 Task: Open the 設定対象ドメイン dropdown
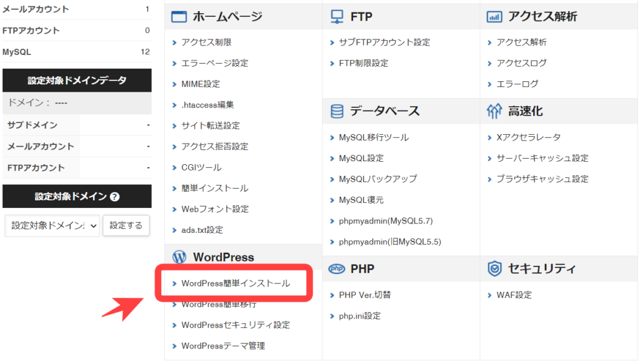pos(52,226)
